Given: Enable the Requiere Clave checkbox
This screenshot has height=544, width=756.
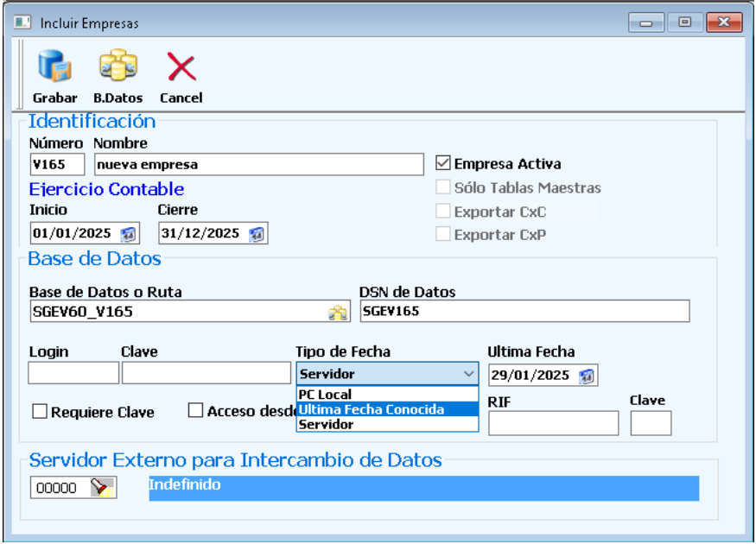Looking at the screenshot, I should tap(40, 412).
